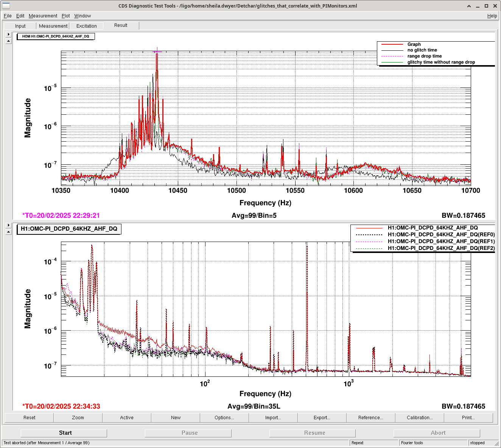Open the Help menu
501x448 pixels.
(x=492, y=16)
